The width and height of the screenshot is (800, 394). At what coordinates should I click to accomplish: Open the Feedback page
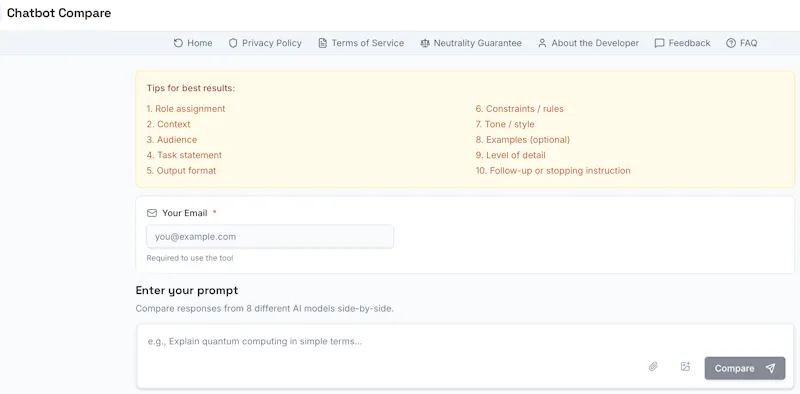click(x=682, y=43)
